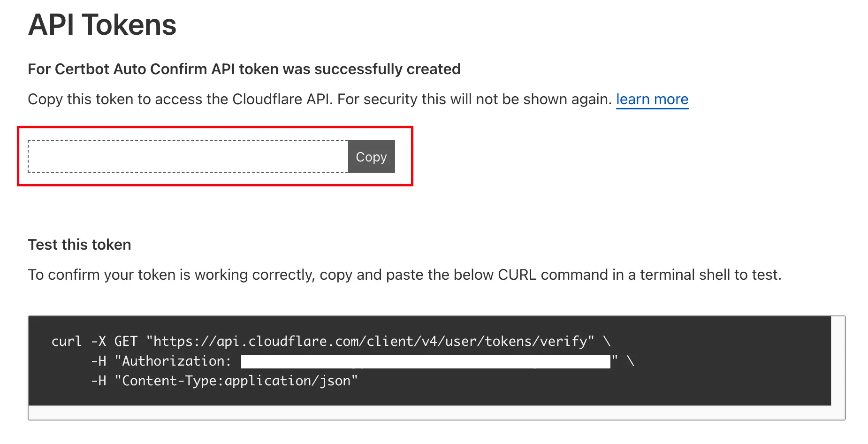Click the redacted token in Authorization header
This screenshot has height=444, width=868.
coord(426,361)
